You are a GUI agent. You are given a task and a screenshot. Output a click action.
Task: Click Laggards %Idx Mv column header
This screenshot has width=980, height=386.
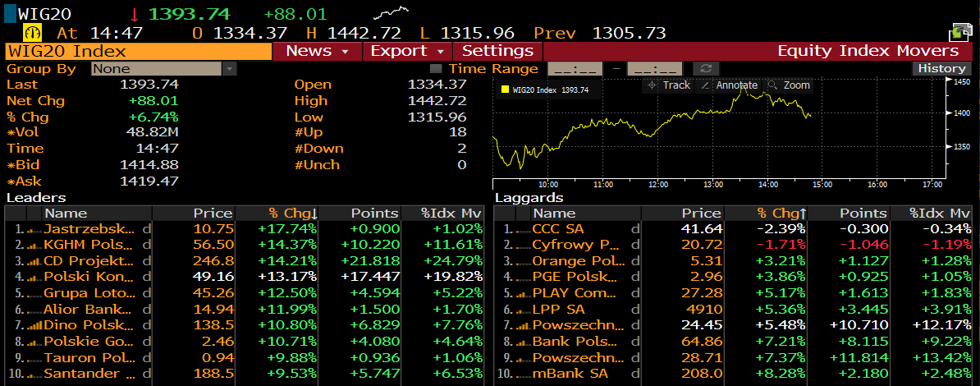click(932, 214)
